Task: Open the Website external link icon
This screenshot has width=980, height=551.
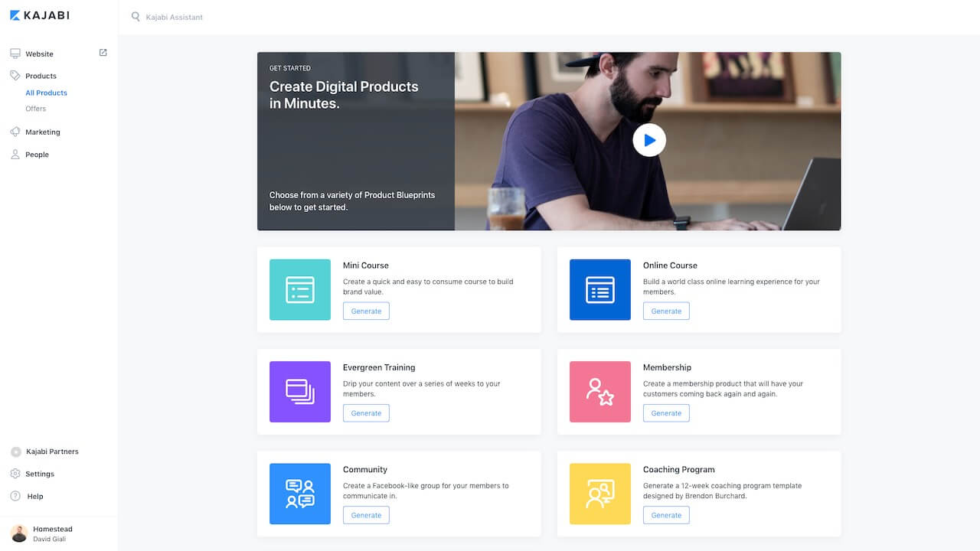Action: (103, 53)
